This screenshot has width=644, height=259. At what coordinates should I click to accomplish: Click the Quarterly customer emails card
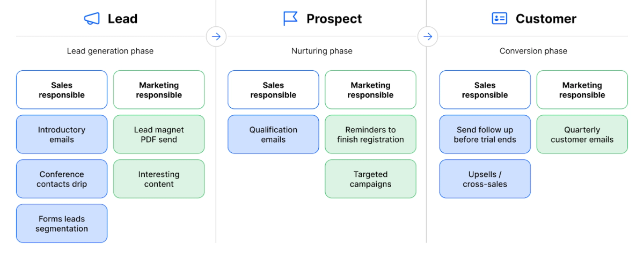point(582,135)
